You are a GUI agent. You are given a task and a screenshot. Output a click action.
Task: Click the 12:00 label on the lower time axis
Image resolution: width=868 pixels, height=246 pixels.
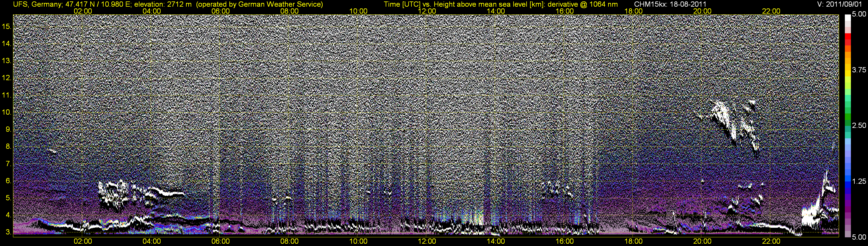pyautogui.click(x=427, y=241)
